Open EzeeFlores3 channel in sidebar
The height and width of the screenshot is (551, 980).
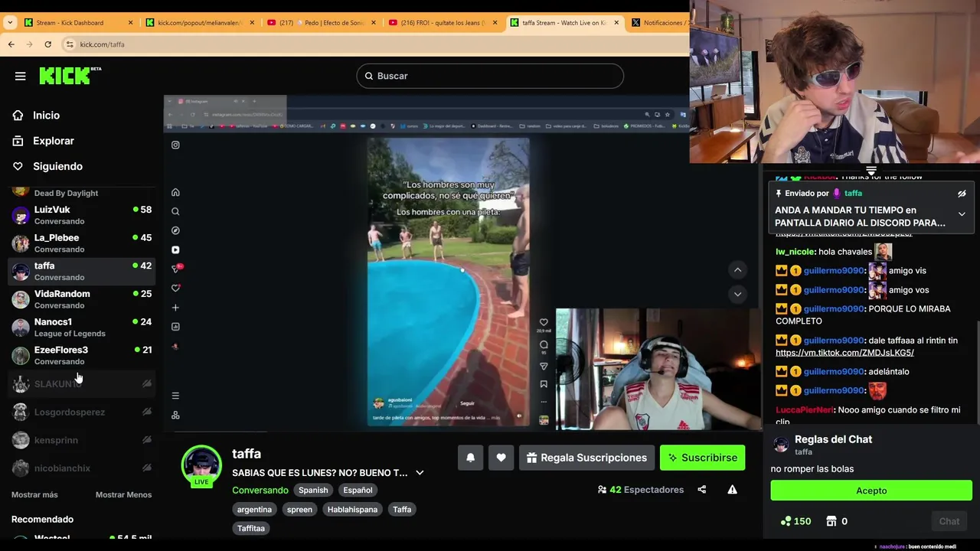(81, 355)
